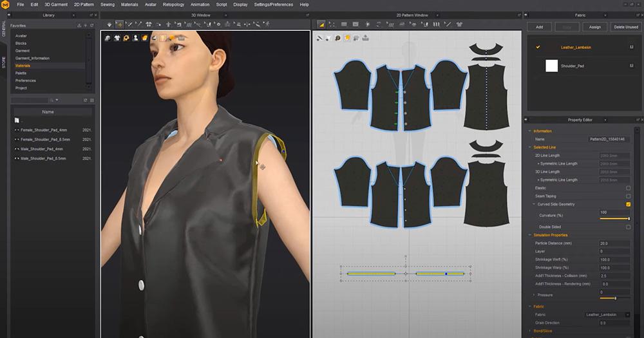
Task: Select the highlighted Edit Pattern tool in 2D toolbar
Action: coord(321,24)
